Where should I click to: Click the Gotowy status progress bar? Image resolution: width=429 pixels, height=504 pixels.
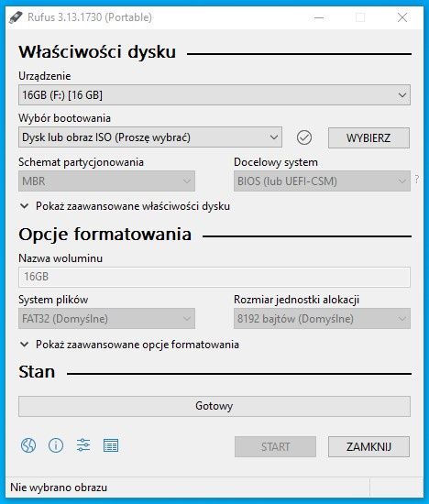214,406
